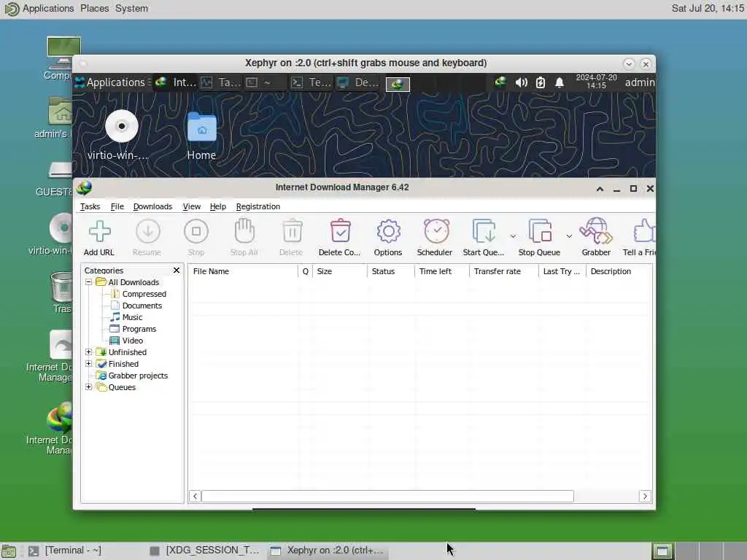The height and width of the screenshot is (560, 747).
Task: Open the Grabber tool icon
Action: [596, 231]
